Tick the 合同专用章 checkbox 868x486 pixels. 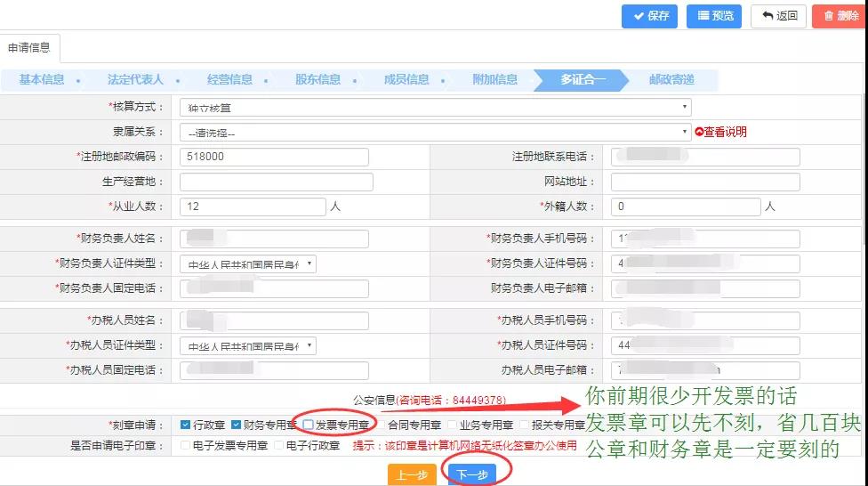pyautogui.click(x=381, y=425)
